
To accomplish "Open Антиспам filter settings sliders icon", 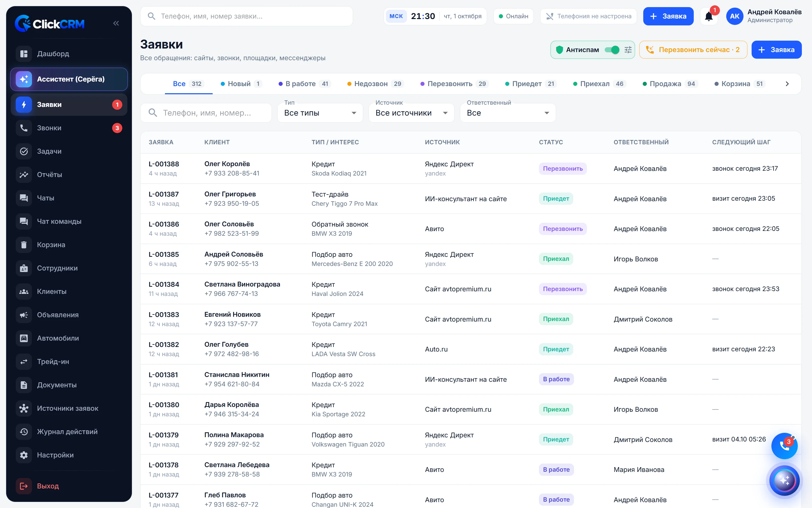I will click(628, 50).
